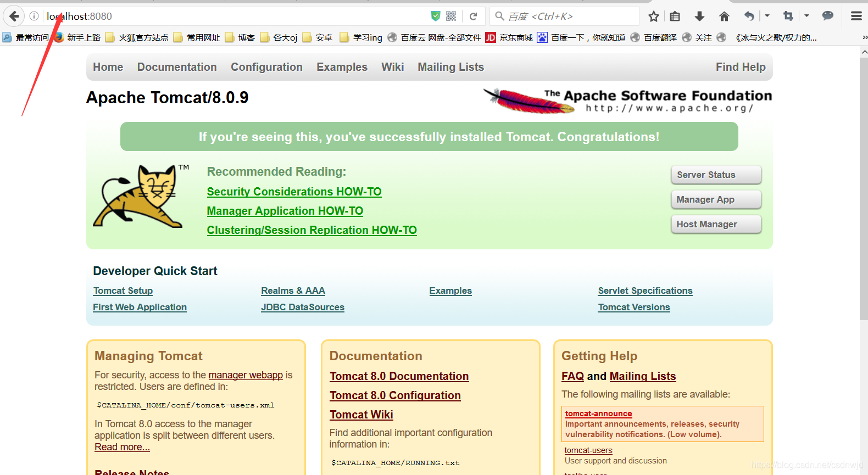Go to browser home page icon
This screenshot has height=475, width=868.
point(724,16)
